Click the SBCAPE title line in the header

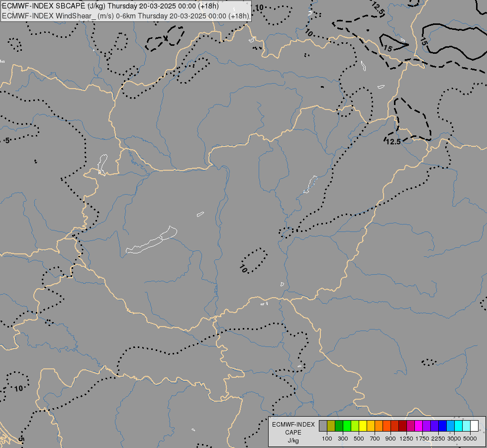110,6
